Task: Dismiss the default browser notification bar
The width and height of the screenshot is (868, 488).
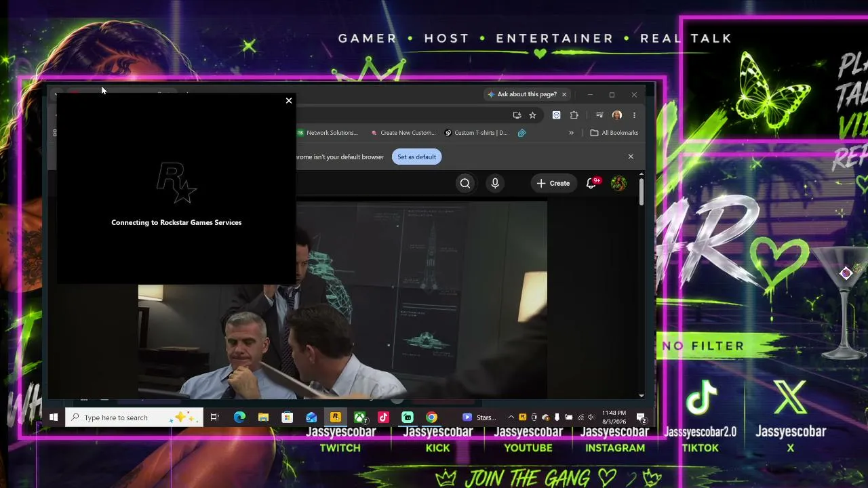Action: coord(631,157)
